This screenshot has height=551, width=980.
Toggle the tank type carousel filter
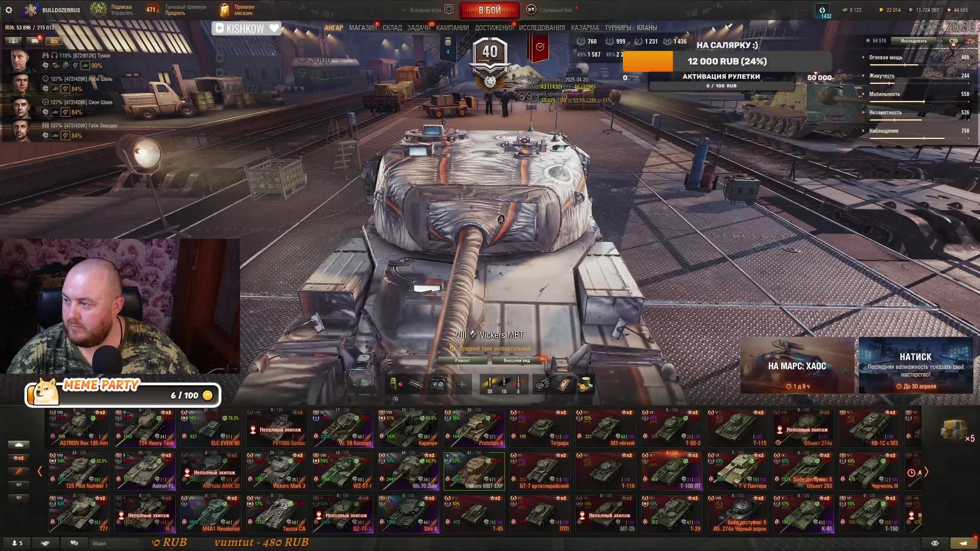(18, 444)
